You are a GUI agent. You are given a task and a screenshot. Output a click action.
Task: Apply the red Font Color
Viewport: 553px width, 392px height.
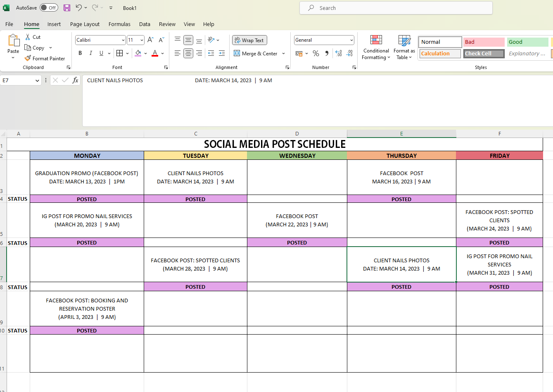155,53
